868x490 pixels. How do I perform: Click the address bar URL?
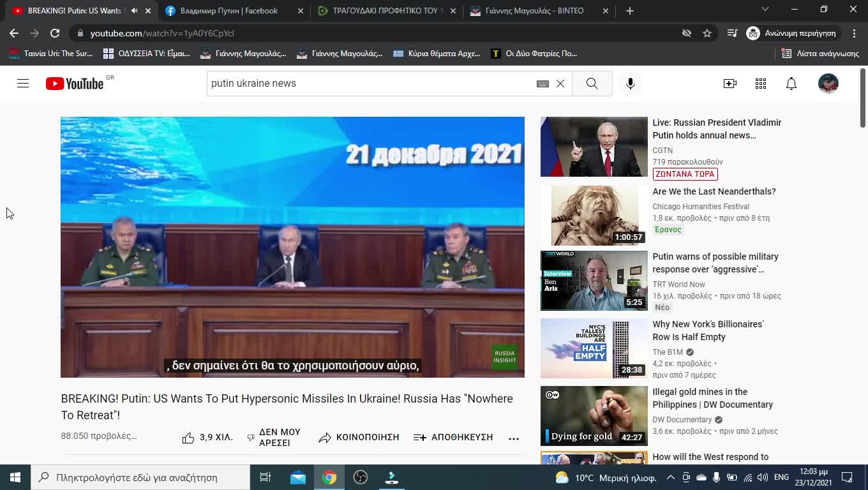point(162,33)
